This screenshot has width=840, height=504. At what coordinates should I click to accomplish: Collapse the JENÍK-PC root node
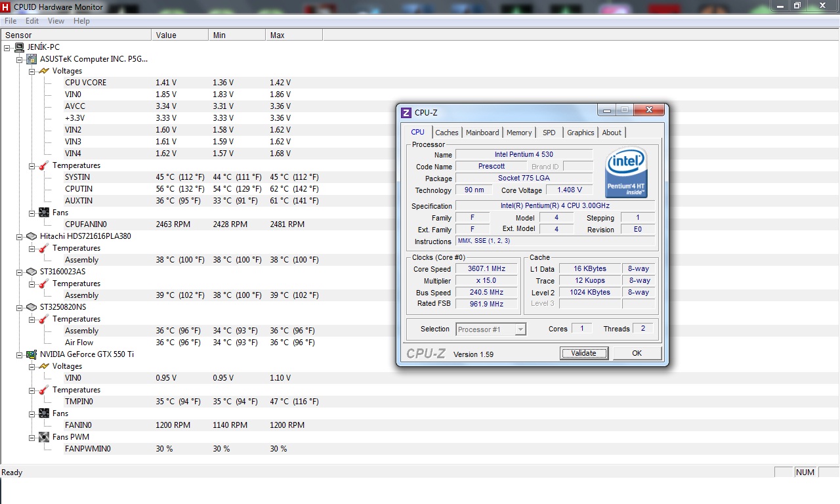7,47
